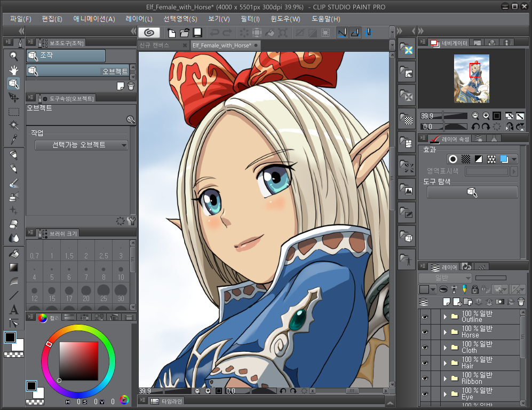532x410 pixels.
Task: Open 편집(E) menu
Action: 52,19
